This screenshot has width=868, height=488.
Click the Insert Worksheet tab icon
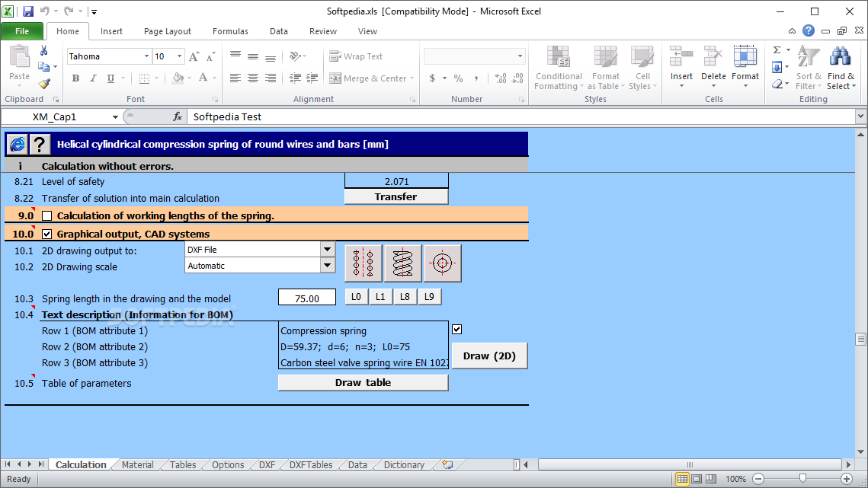(x=447, y=464)
